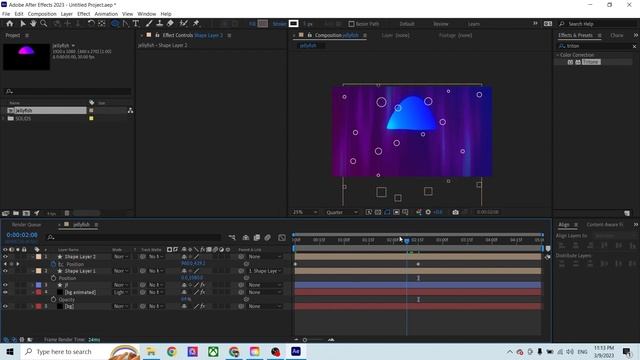Image resolution: width=640 pixels, height=360 pixels.
Task: Open blend mode dropdown for bg animated layer
Action: (121, 292)
